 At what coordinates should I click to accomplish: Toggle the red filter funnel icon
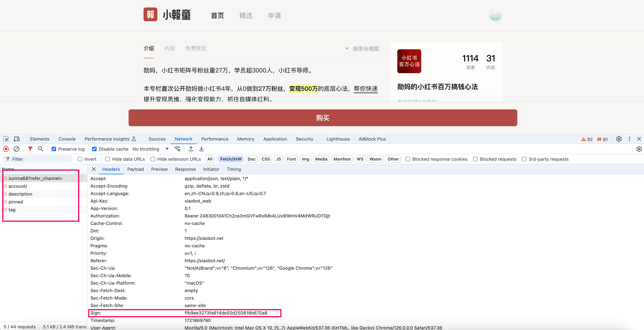[x=30, y=149]
